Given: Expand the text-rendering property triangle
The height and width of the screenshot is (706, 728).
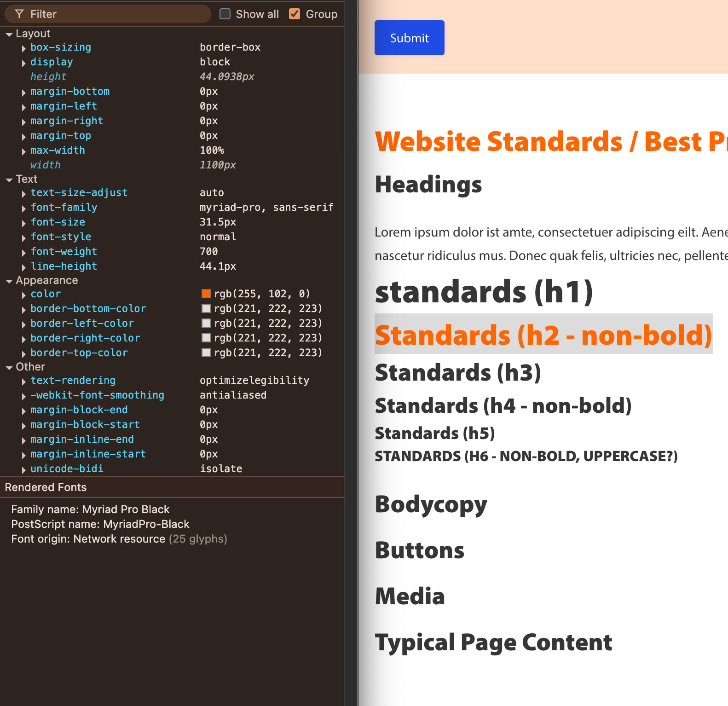Looking at the screenshot, I should pyautogui.click(x=23, y=381).
